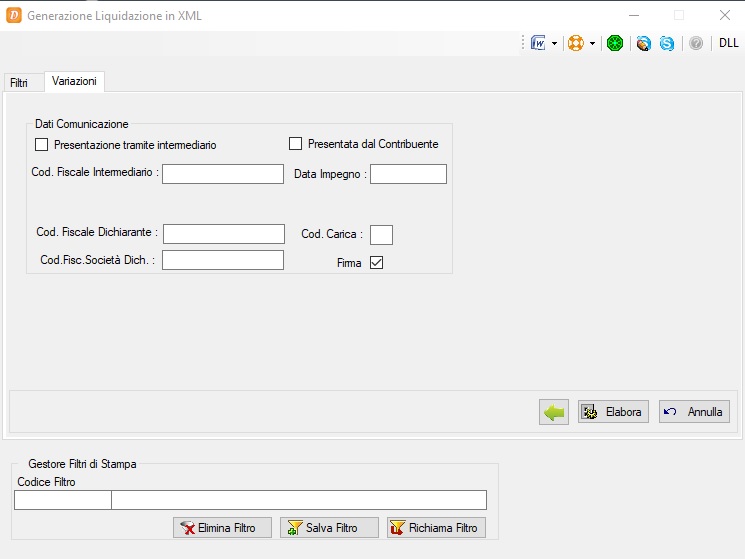745x559 pixels.
Task: Click the Richiama Filtro button
Action: pyautogui.click(x=436, y=528)
